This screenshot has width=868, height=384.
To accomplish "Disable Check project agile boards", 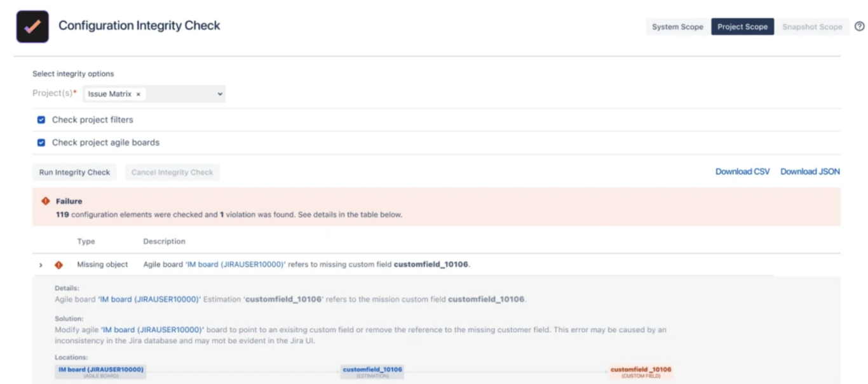I will [41, 142].
